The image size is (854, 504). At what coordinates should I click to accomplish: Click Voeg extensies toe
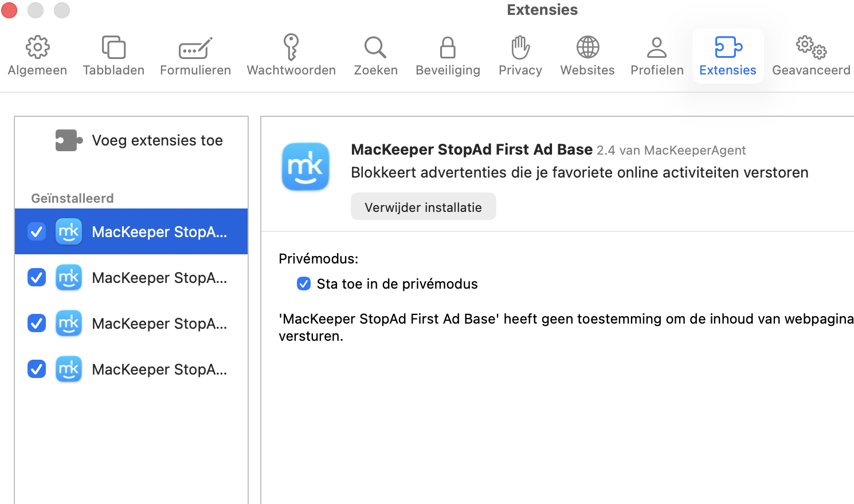click(x=157, y=140)
